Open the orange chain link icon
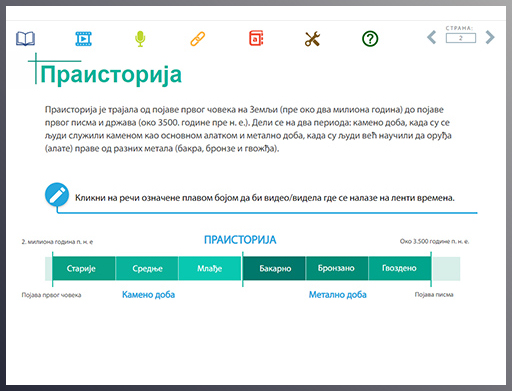 [198, 39]
